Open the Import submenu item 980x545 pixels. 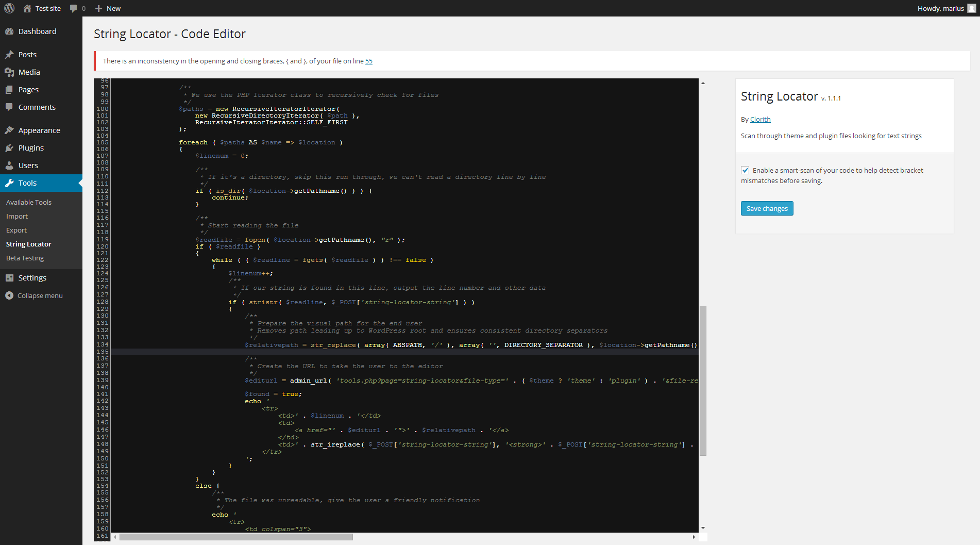click(x=17, y=217)
